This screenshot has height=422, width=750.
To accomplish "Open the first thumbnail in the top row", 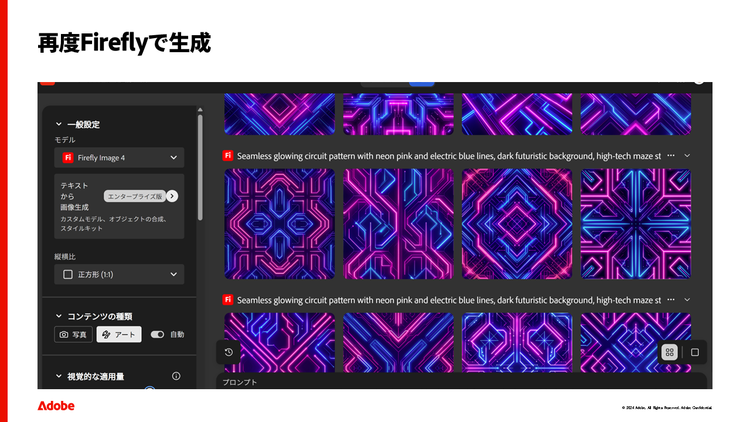I will pos(280,114).
